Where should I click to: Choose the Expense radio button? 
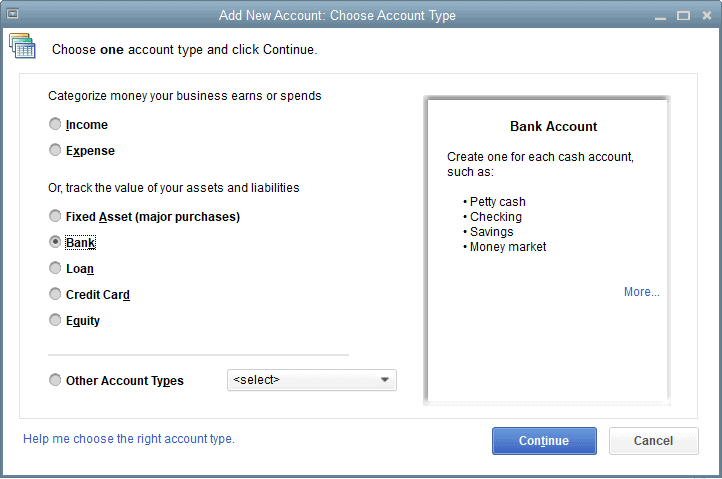point(55,151)
